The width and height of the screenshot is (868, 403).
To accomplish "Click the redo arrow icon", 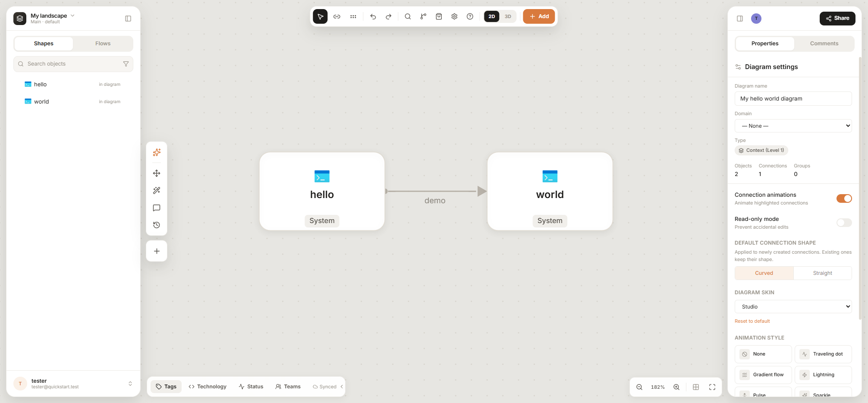I will click(x=389, y=16).
